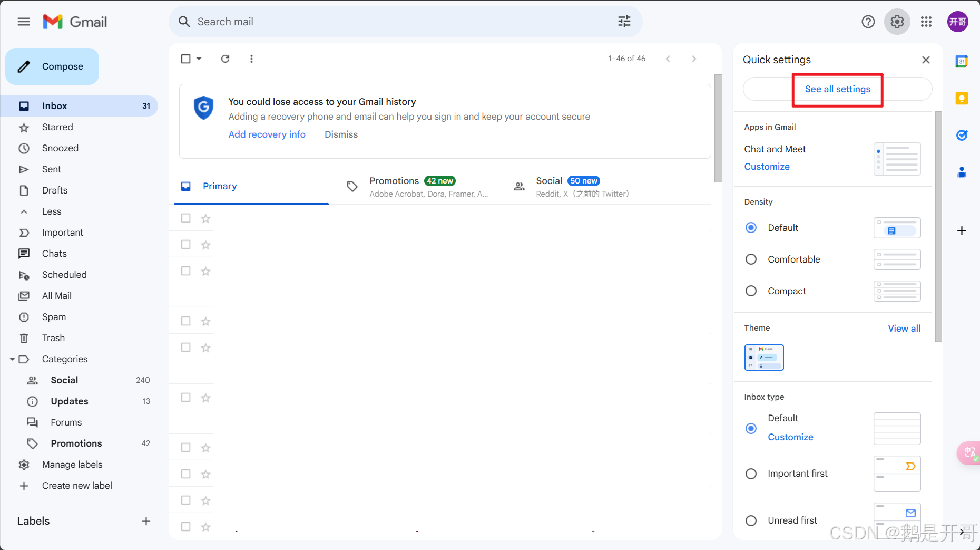Click the Settings gear icon
The image size is (980, 550).
pyautogui.click(x=897, y=22)
